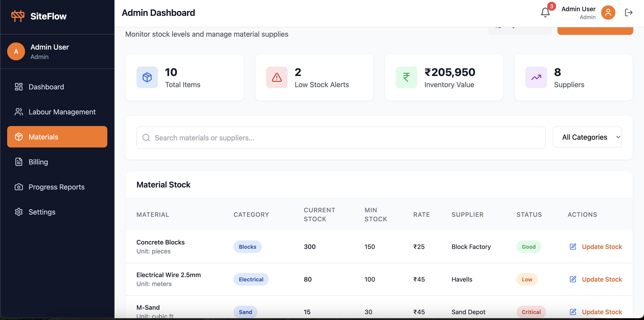Open Progress Reports section
Screen dimensions: 644x320
57,187
